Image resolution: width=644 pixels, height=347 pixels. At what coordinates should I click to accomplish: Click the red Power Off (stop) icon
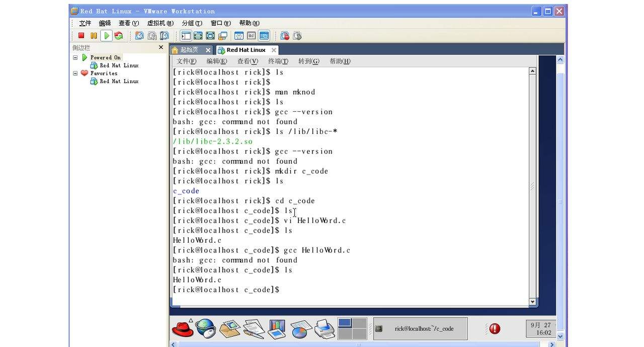click(x=81, y=36)
